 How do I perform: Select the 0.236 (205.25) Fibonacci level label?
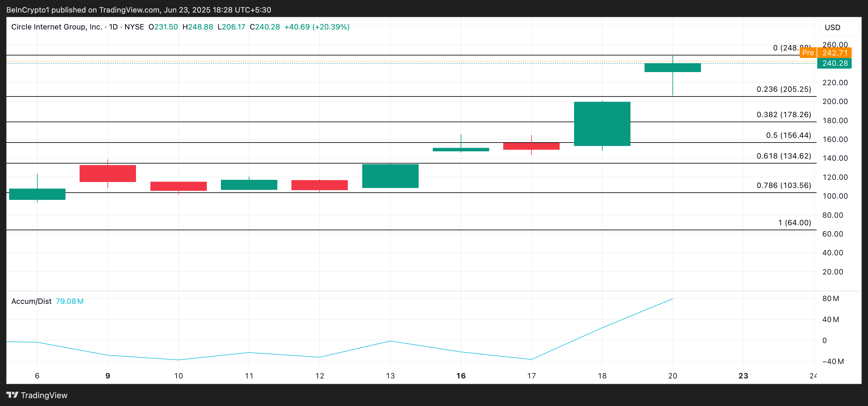tap(783, 89)
